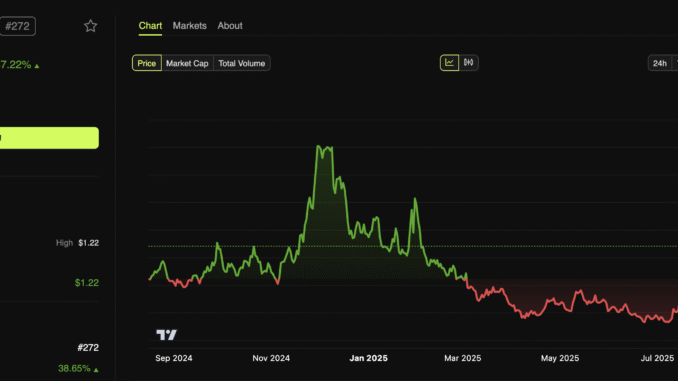
Task: Click the #272 rank text in the sidebar
Action: click(x=88, y=348)
